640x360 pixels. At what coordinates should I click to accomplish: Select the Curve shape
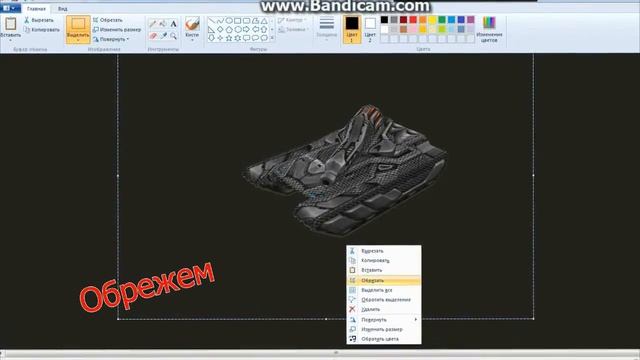pyautogui.click(x=220, y=20)
